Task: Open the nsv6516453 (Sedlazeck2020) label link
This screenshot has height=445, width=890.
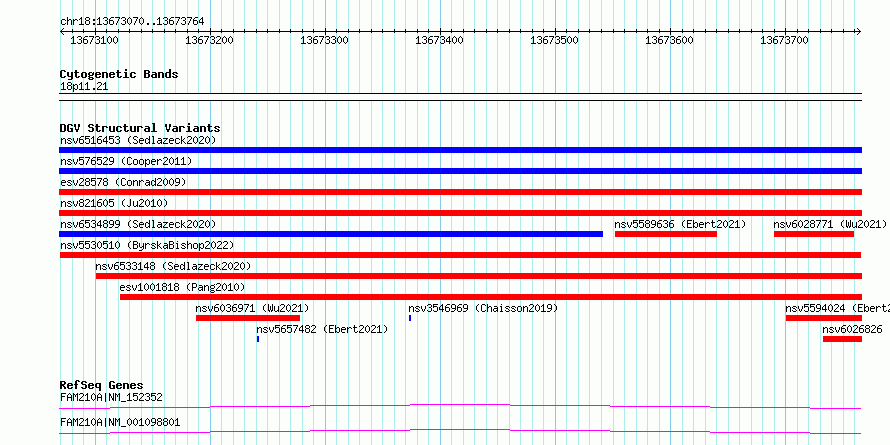Action: [x=138, y=140]
